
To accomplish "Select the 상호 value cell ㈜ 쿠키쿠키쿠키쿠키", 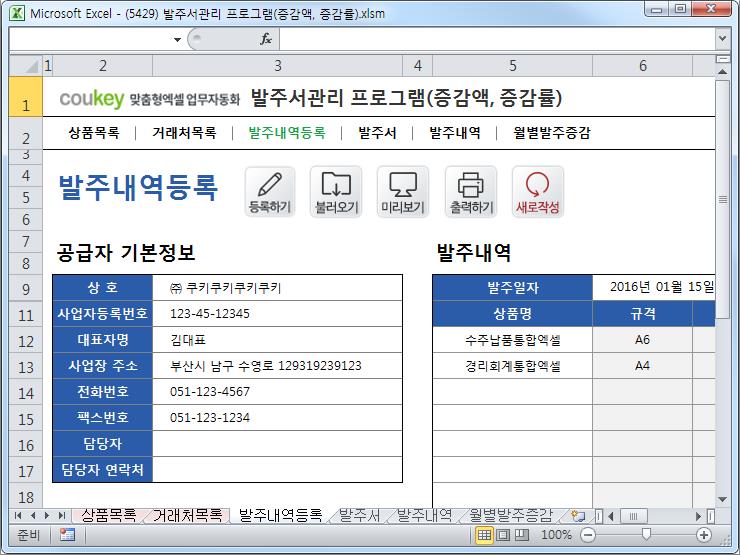I will click(278, 287).
